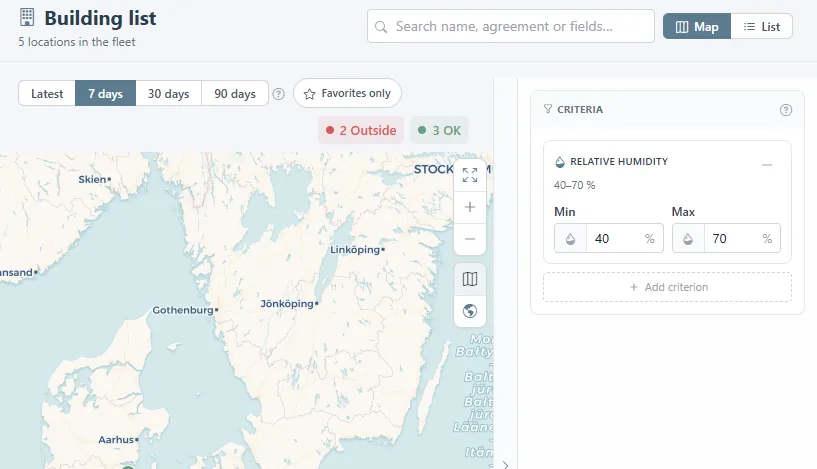Switch to List view

pos(762,27)
